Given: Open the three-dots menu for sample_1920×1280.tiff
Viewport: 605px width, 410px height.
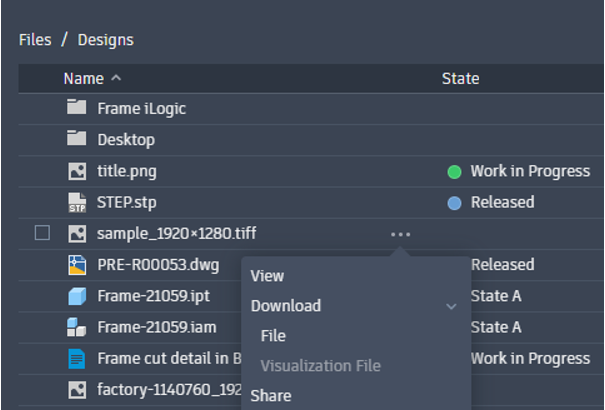Looking at the screenshot, I should pyautogui.click(x=401, y=234).
